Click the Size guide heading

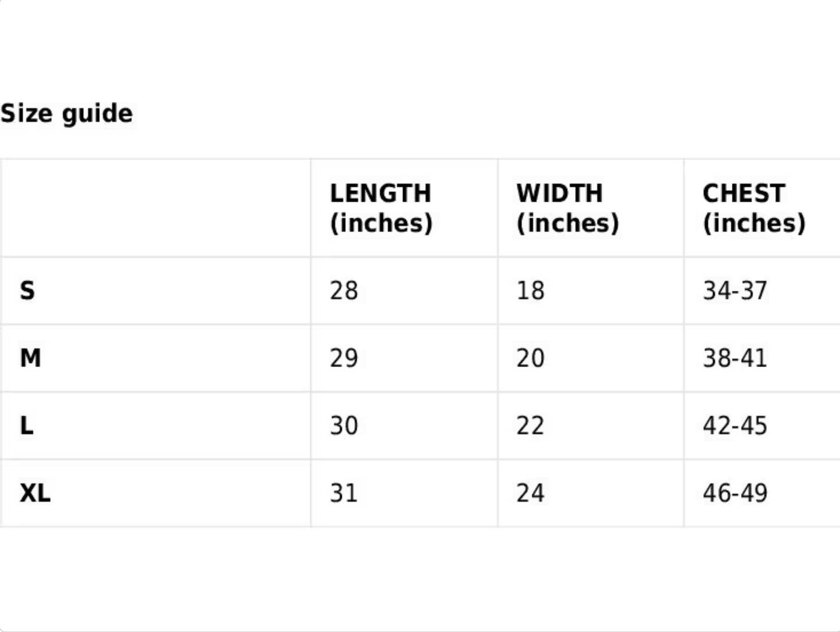[67, 113]
